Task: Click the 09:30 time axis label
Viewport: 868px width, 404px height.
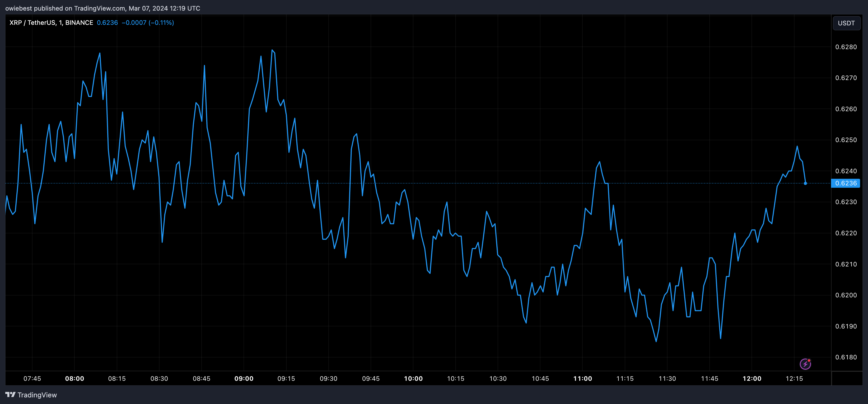Action: (329, 378)
